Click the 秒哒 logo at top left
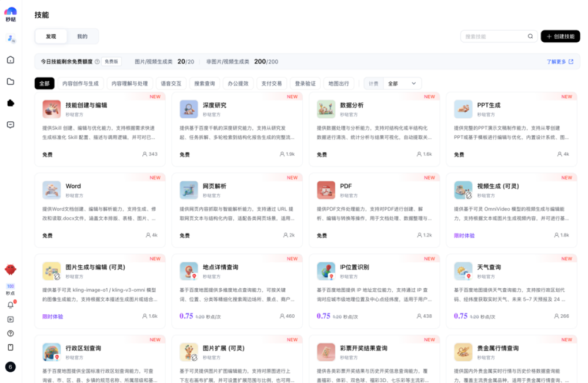Image resolution: width=588 pixels, height=383 pixels. click(x=11, y=14)
